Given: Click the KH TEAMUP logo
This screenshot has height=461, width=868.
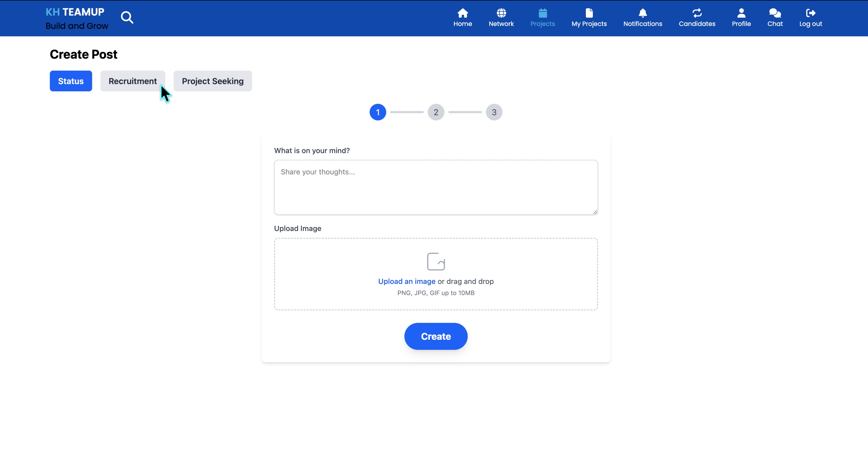Looking at the screenshot, I should (75, 12).
